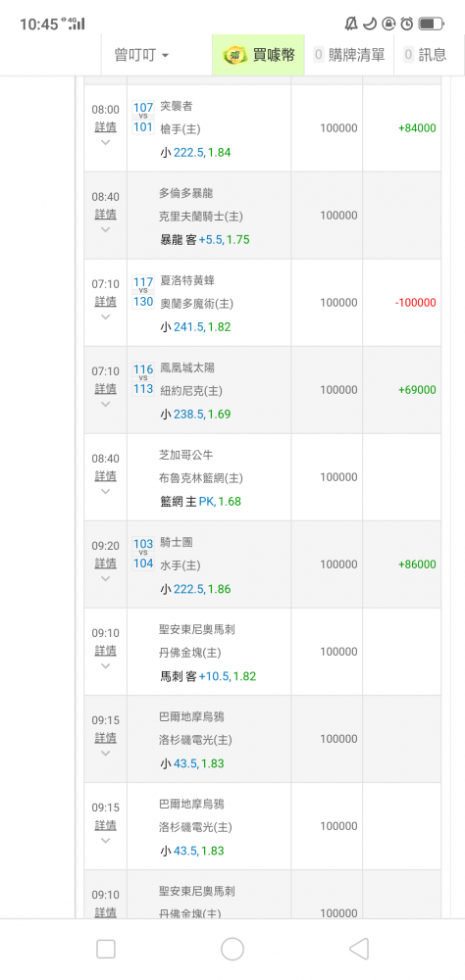Tap Android home circle navigation icon

232,949
